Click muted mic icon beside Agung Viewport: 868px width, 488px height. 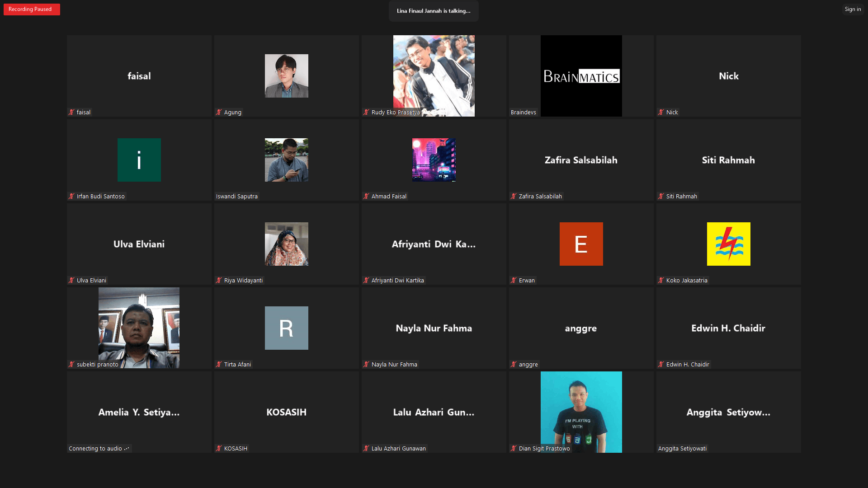click(219, 112)
